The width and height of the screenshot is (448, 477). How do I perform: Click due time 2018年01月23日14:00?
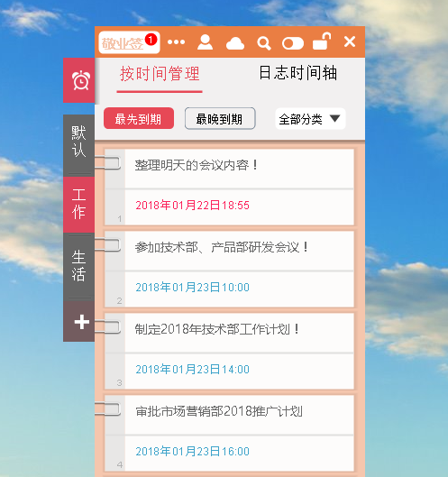(193, 370)
